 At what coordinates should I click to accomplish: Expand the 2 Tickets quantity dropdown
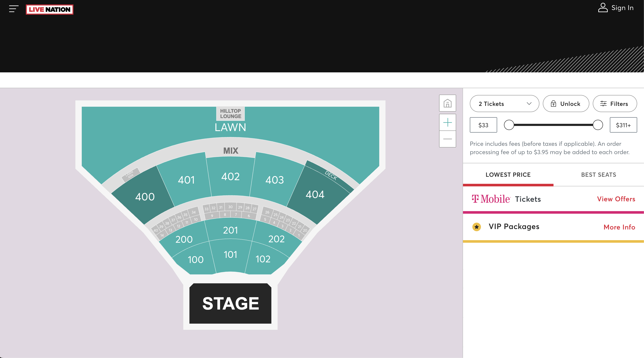pyautogui.click(x=504, y=104)
